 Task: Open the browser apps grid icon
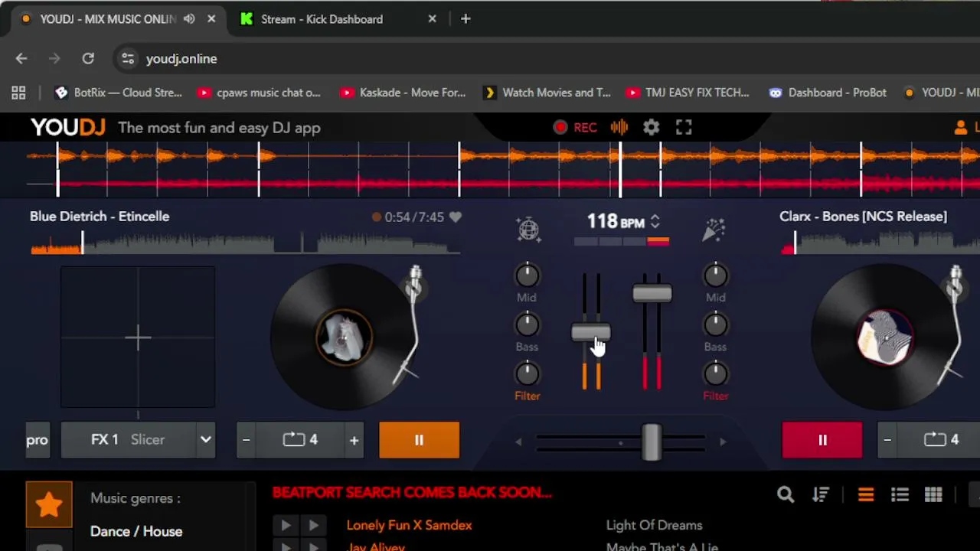[x=18, y=93]
